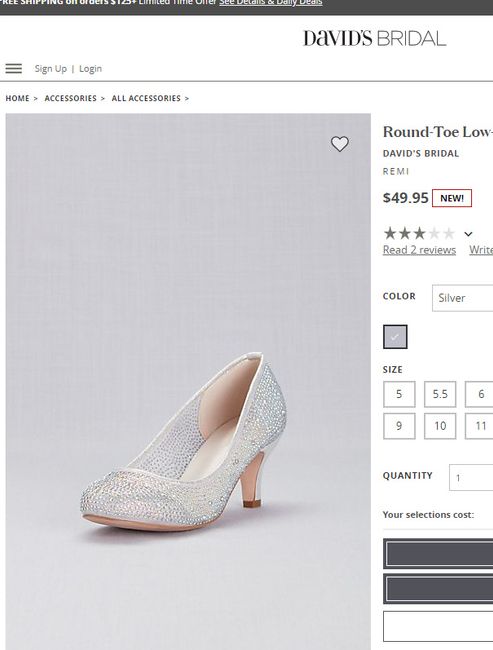Choose shoe size 5

click(x=399, y=394)
